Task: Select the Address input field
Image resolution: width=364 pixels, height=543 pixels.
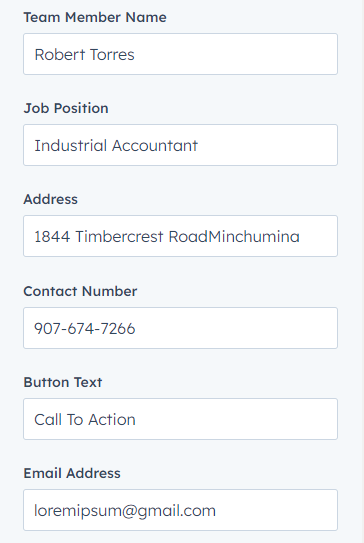Action: point(180,236)
